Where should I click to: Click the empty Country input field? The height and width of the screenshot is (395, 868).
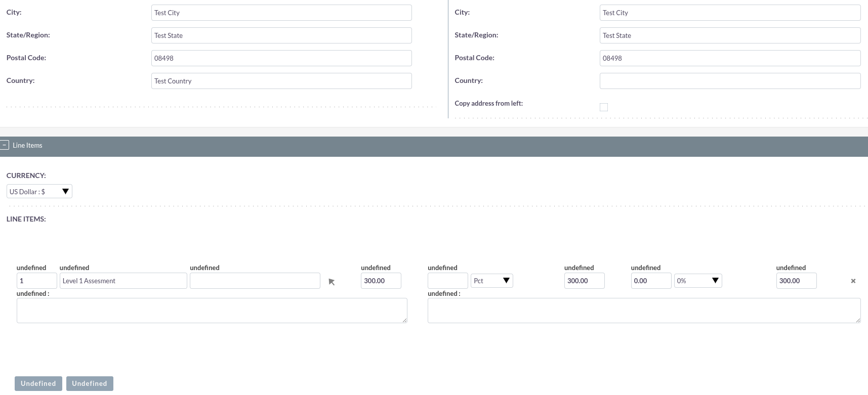(x=729, y=81)
